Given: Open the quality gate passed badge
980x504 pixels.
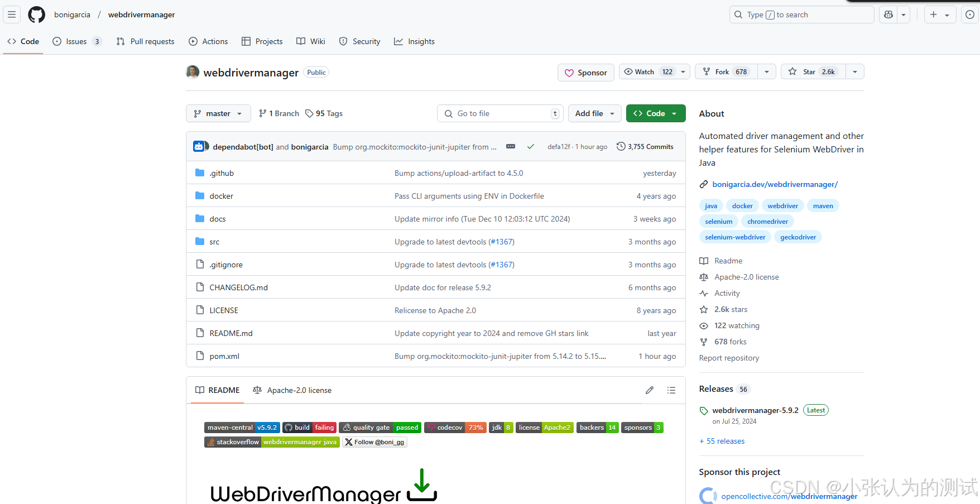Looking at the screenshot, I should (x=380, y=428).
